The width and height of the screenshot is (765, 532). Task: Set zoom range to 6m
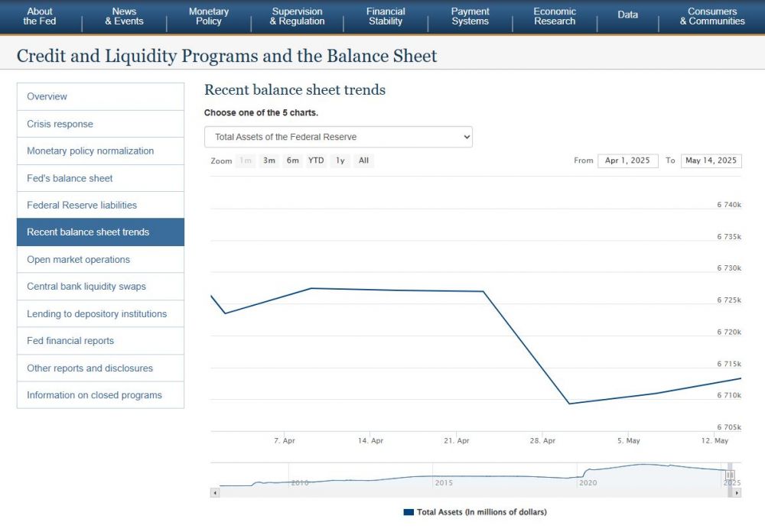pos(292,161)
